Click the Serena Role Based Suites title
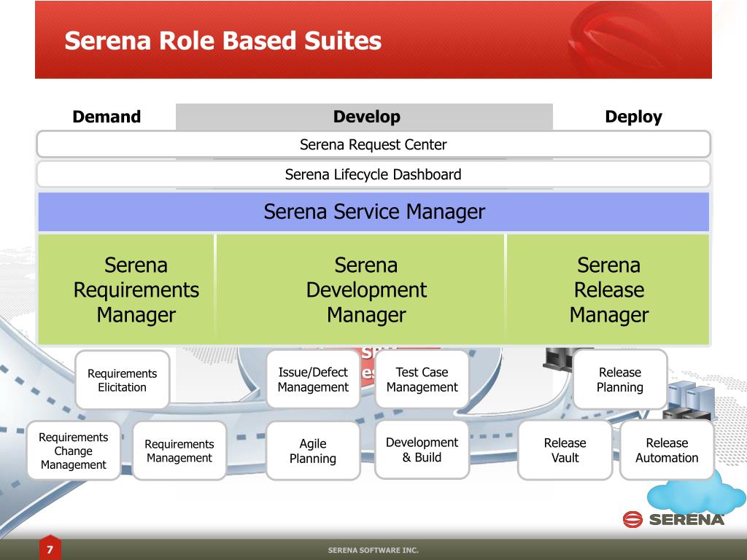The image size is (747, 560). pyautogui.click(x=223, y=41)
